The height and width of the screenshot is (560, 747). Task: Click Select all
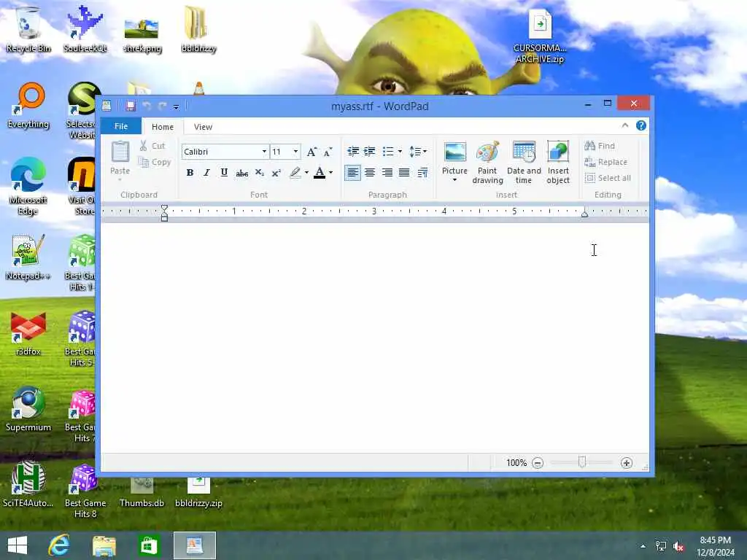(608, 178)
